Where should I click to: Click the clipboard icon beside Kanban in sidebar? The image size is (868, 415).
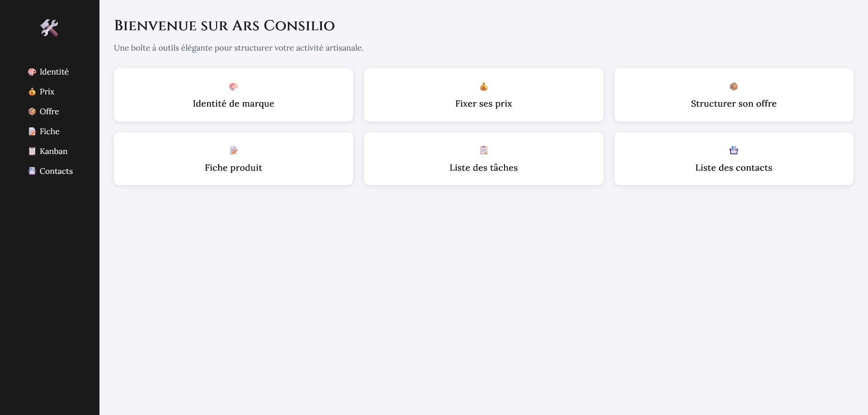click(32, 151)
